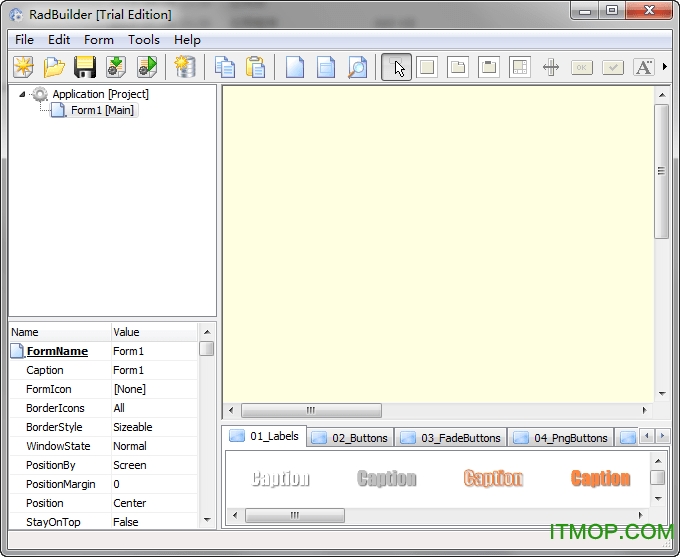Show more toolbar items via overflow arrow
This screenshot has width=680, height=557.
(665, 66)
